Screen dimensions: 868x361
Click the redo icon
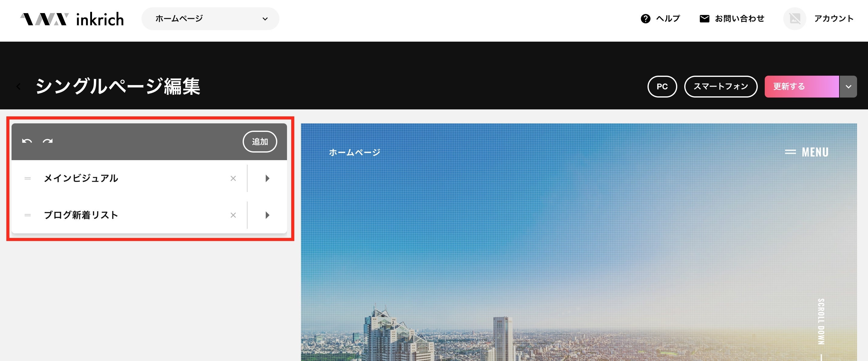coord(47,141)
